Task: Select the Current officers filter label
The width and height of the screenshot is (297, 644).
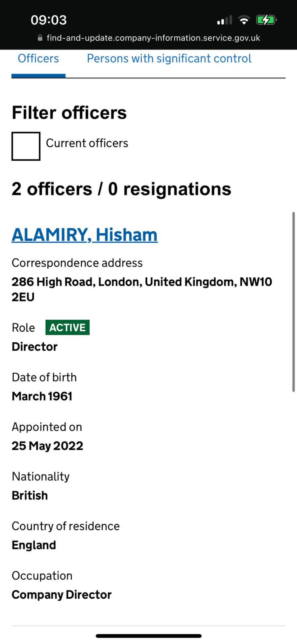Action: tap(87, 143)
